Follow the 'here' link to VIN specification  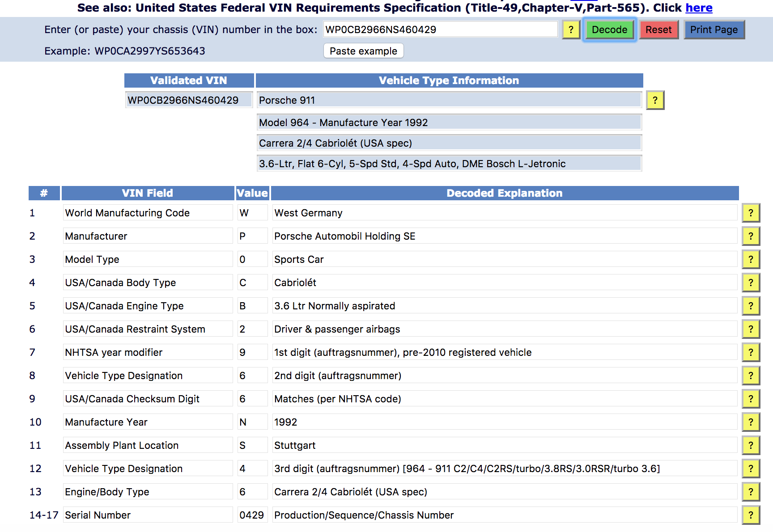pyautogui.click(x=699, y=8)
